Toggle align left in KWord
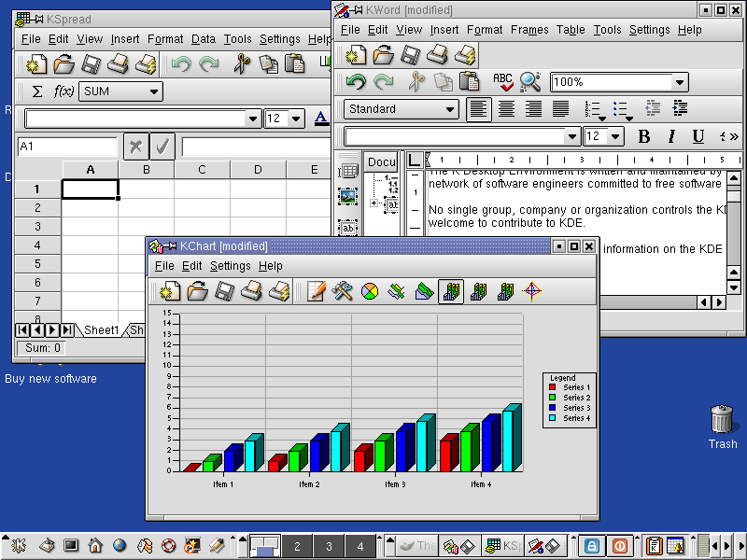 [479, 109]
